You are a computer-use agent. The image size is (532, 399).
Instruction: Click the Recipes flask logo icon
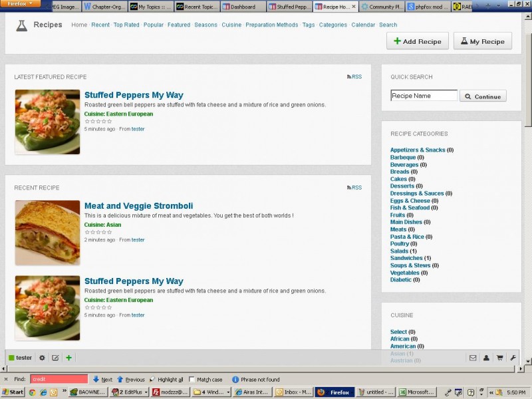tap(21, 25)
